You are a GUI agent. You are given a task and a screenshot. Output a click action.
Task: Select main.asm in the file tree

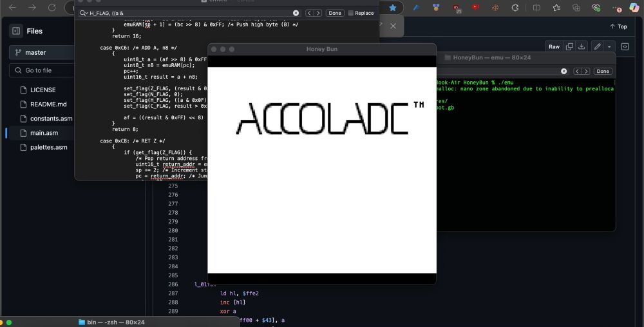[x=44, y=133]
